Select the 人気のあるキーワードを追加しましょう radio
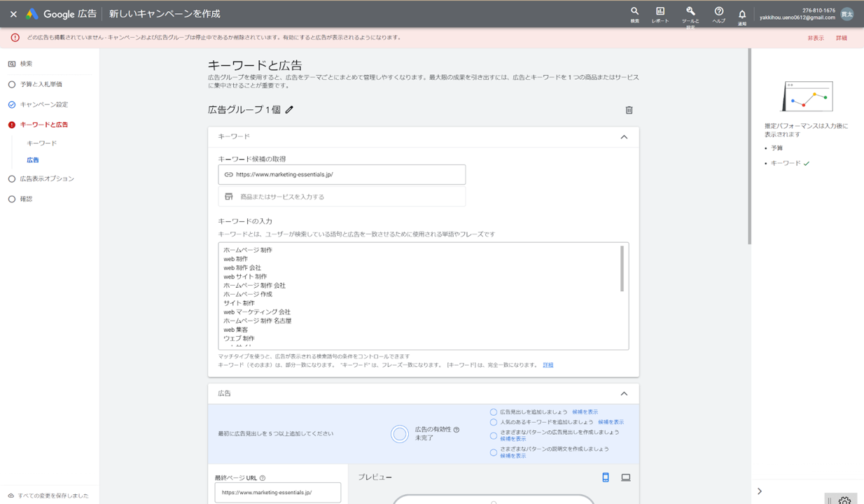The height and width of the screenshot is (504, 864). pyautogui.click(x=494, y=422)
